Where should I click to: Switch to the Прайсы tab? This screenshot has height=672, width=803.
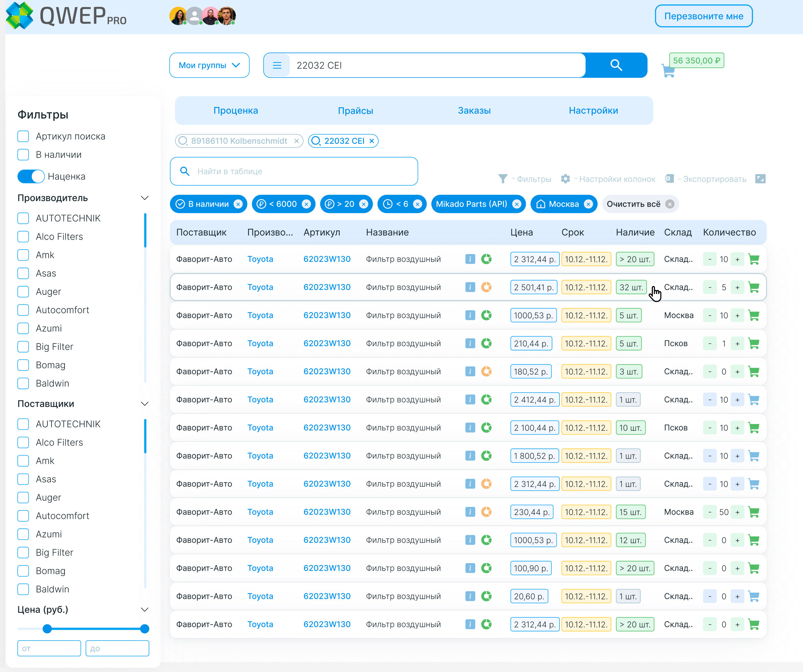[355, 111]
